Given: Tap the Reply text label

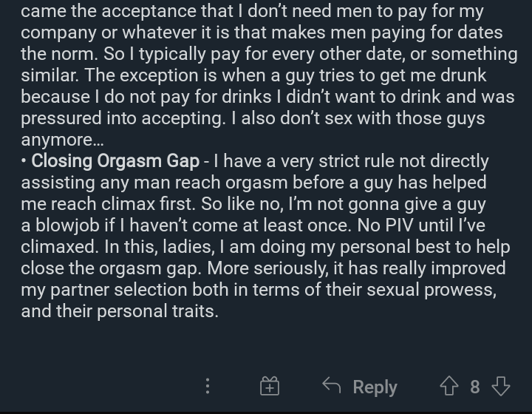Looking at the screenshot, I should (x=375, y=387).
